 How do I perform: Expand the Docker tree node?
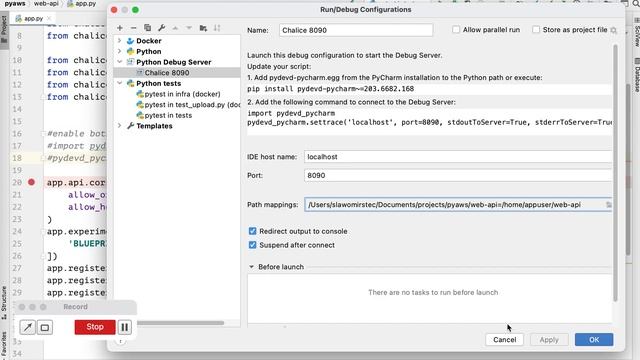tap(120, 41)
